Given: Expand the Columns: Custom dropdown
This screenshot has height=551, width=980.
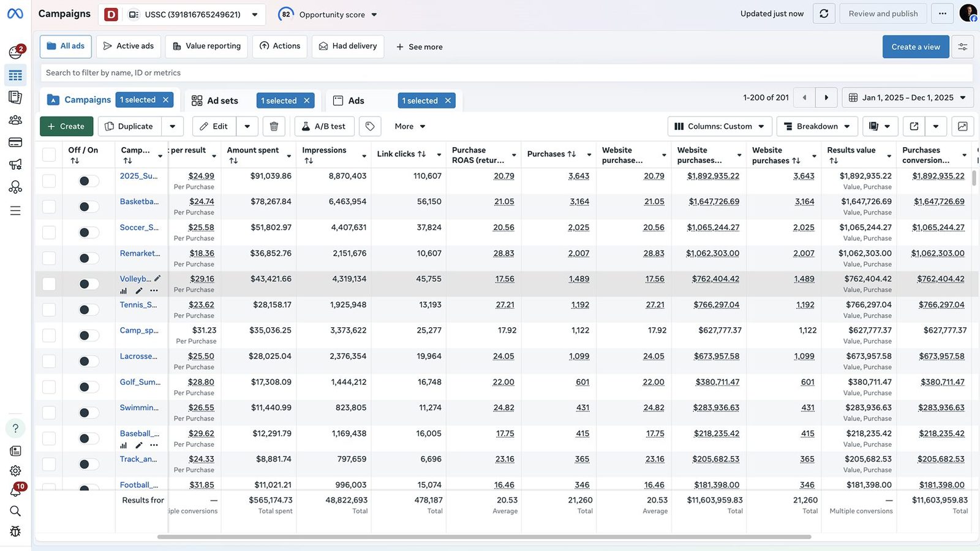Looking at the screenshot, I should 719,126.
